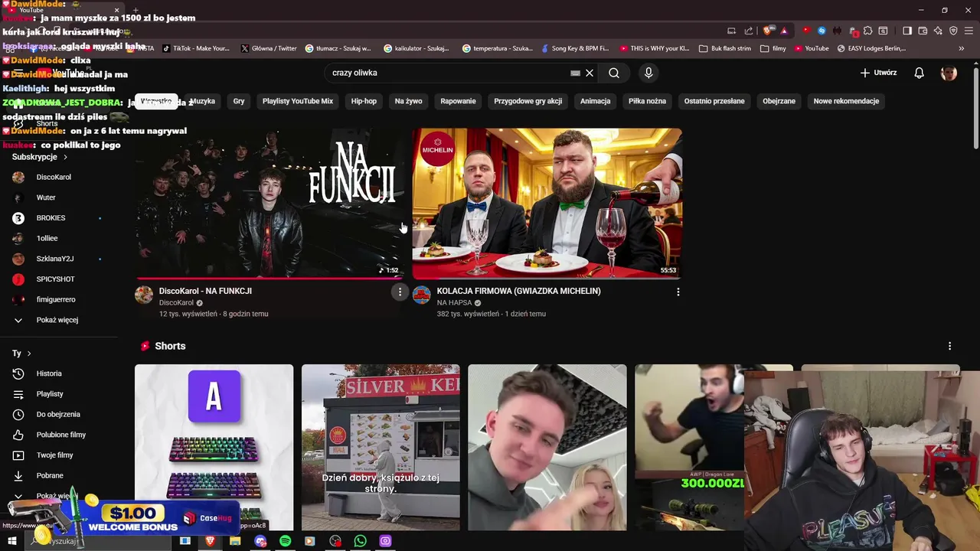Screen dimensions: 980x551
Task: Open the Short with the guy and blonde girl
Action: tap(547, 447)
